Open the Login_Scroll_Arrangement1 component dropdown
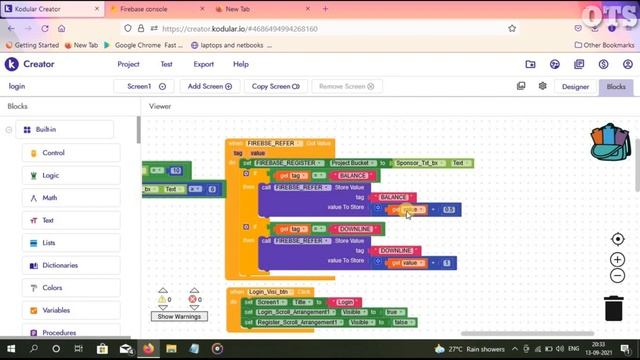640x360 pixels. [x=296, y=312]
